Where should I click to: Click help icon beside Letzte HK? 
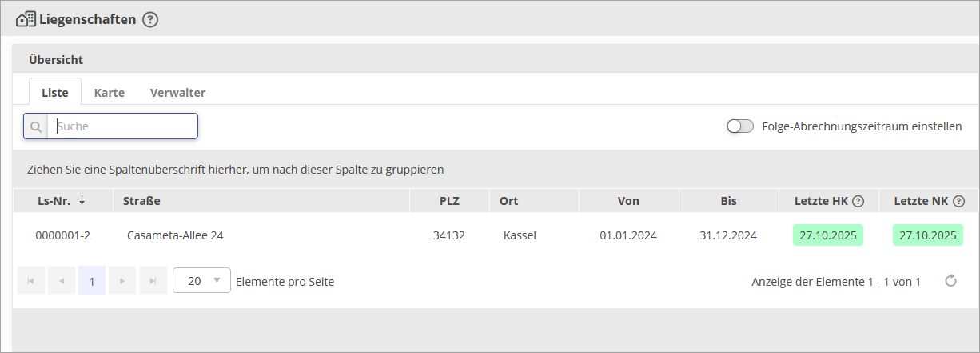(x=858, y=202)
